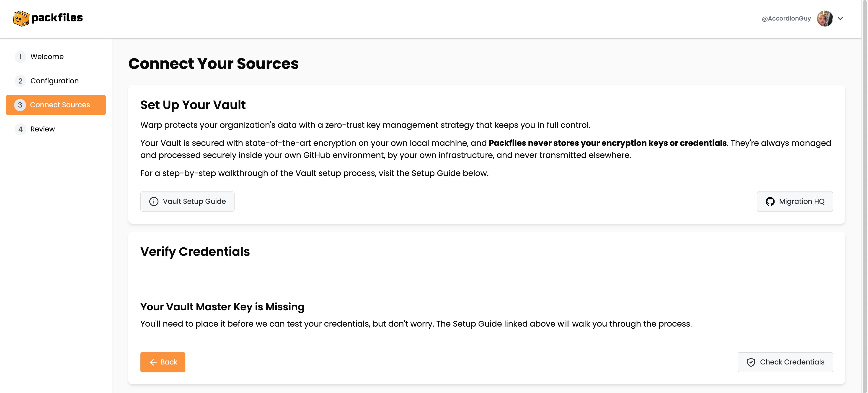Viewport: 868px width, 393px height.
Task: Click the step number 4 badge
Action: [20, 129]
